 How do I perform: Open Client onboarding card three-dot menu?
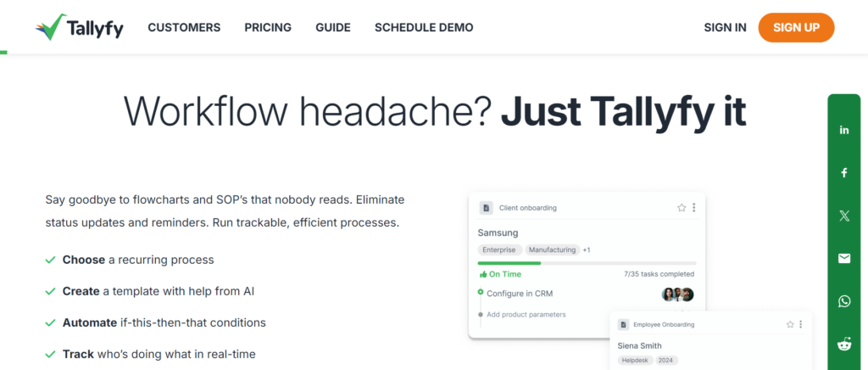pyautogui.click(x=693, y=208)
